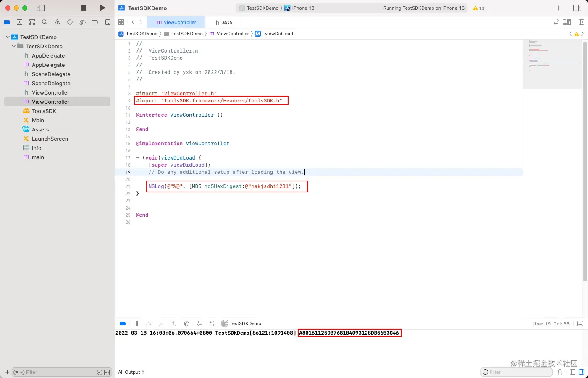Open the TestSDKDemo folder jump bar segment
Viewport: 588px width, 378px height.
coord(183,34)
